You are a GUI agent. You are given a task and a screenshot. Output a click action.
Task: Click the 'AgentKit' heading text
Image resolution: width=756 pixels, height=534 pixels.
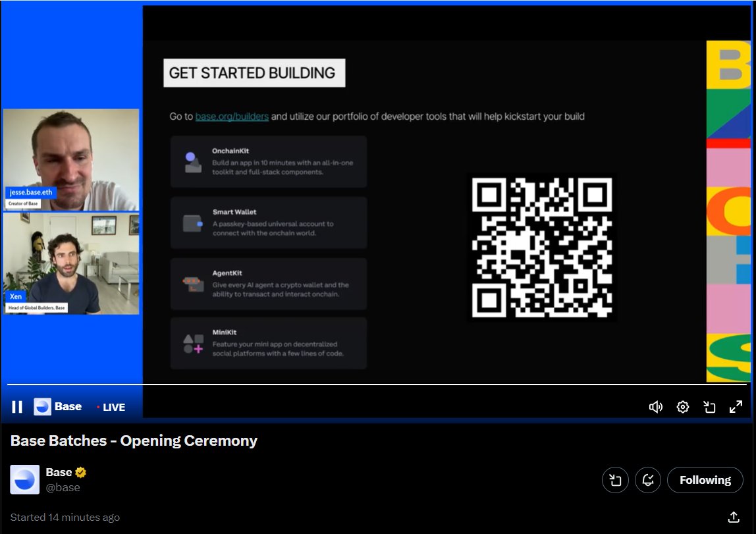227,273
